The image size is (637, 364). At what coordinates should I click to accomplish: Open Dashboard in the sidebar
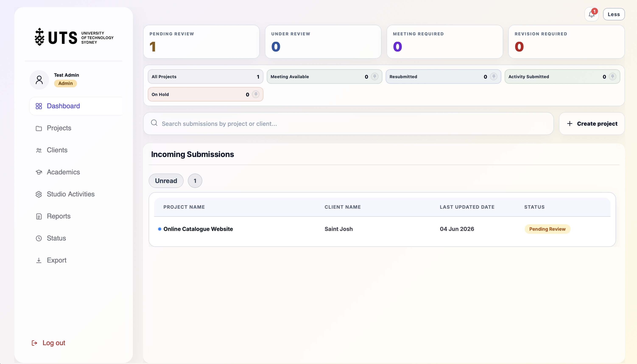[x=76, y=106]
